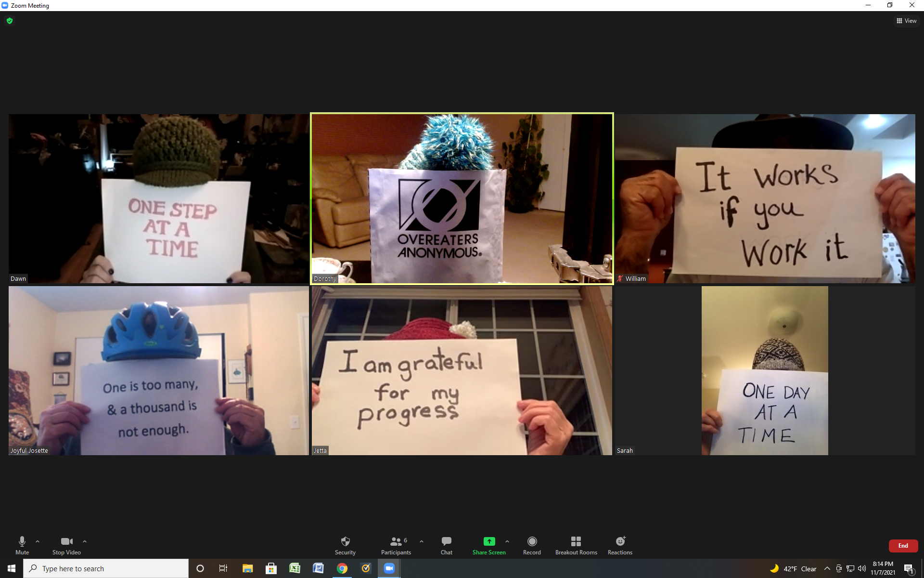
Task: Click the red End meeting button
Action: pyautogui.click(x=903, y=546)
